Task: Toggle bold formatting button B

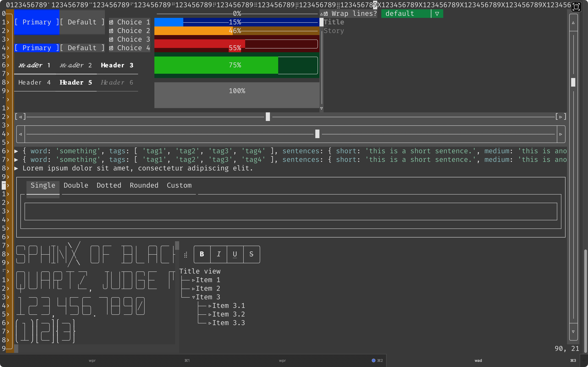Action: tap(202, 254)
